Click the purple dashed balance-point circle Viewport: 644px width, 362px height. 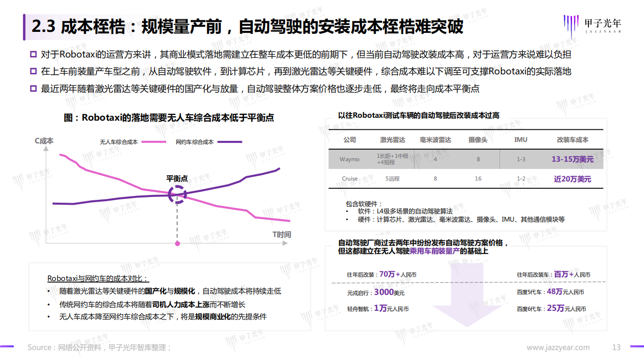pyautogui.click(x=177, y=195)
